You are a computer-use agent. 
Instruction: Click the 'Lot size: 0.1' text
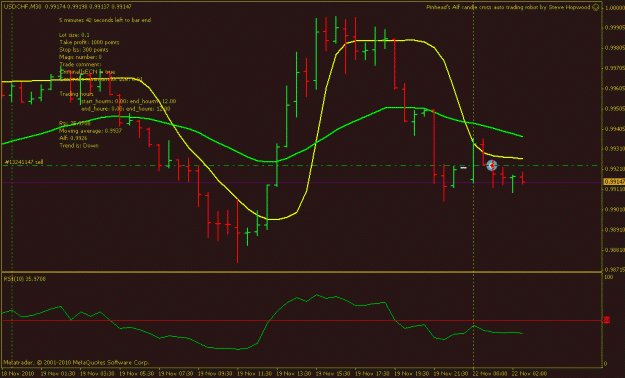click(74, 35)
